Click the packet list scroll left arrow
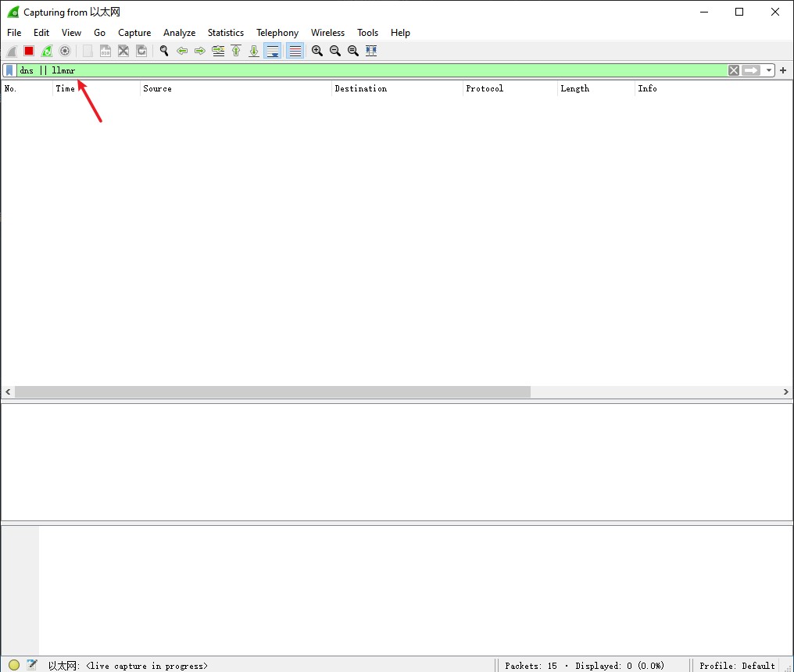 coord(8,392)
